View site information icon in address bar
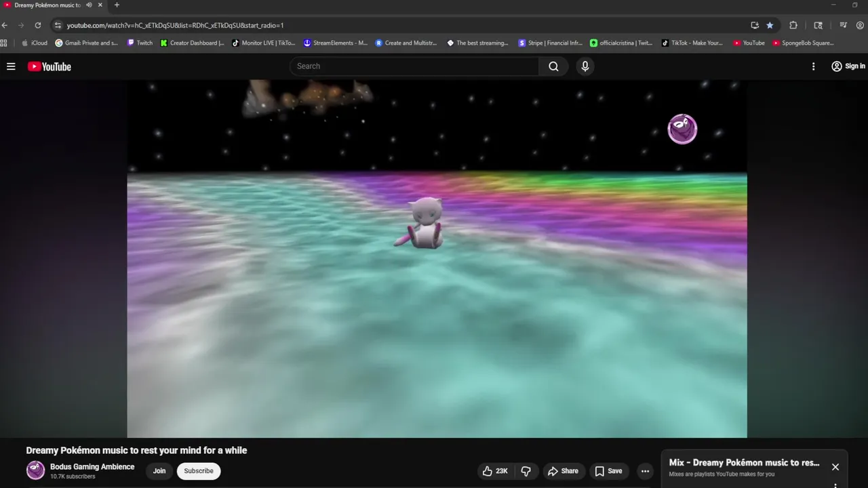 coord(58,25)
